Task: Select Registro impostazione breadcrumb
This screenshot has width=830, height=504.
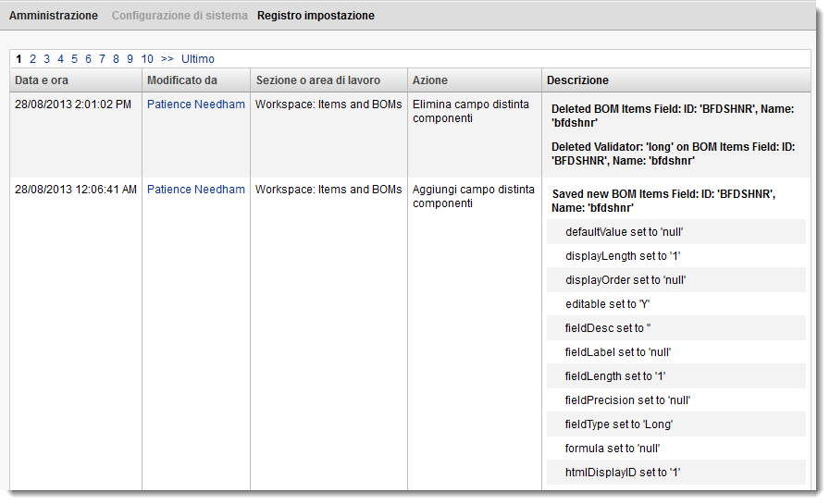Action: (316, 16)
